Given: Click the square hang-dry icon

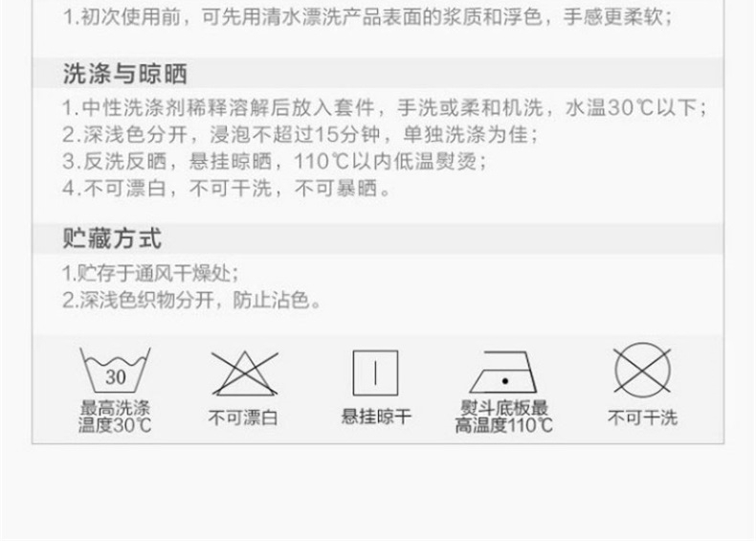Looking at the screenshot, I should coord(375,373).
